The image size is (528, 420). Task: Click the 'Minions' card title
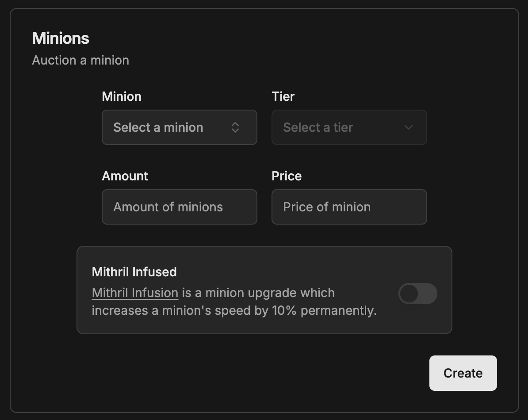coord(61,38)
